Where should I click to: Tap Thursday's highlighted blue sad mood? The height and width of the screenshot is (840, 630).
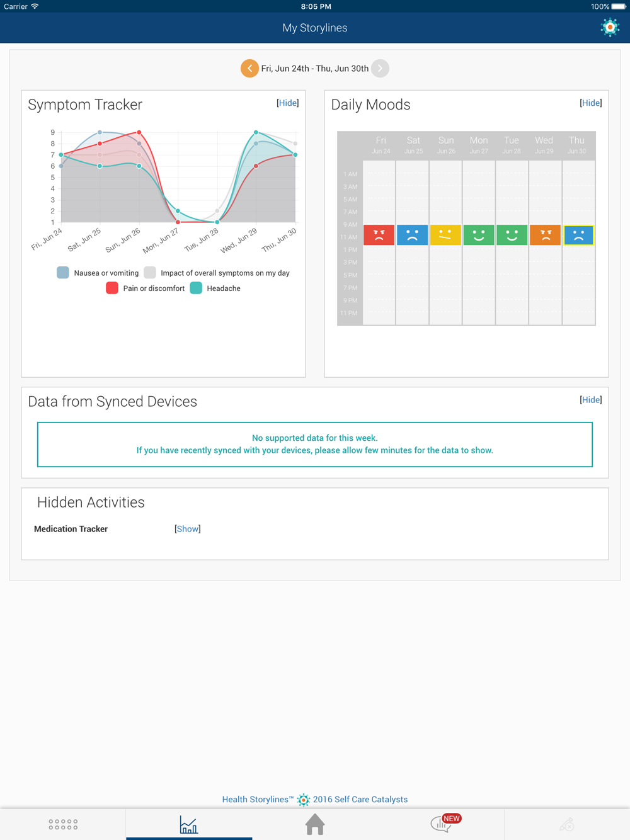[578, 235]
